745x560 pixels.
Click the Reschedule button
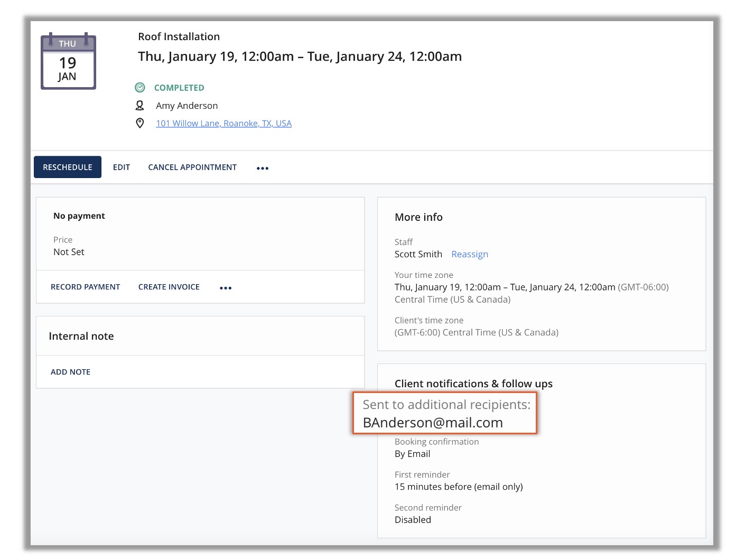[68, 167]
